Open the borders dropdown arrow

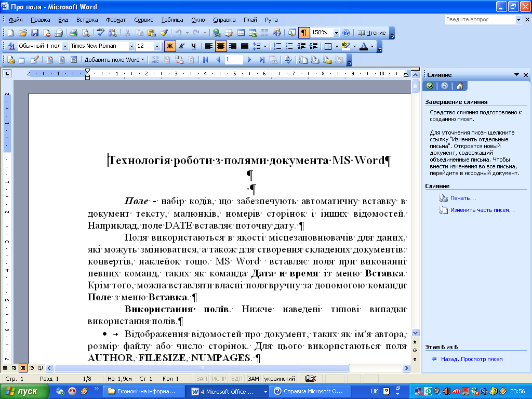tap(337, 46)
